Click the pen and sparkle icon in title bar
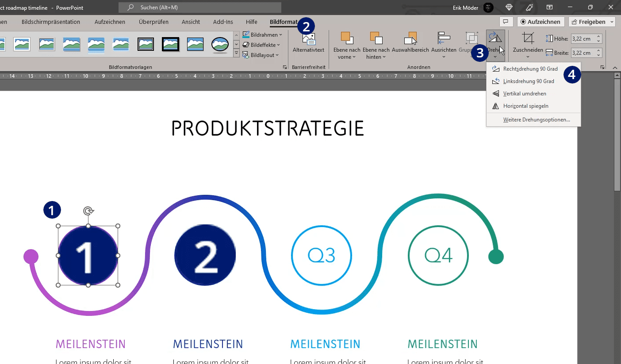This screenshot has height=364, width=621. point(529,8)
